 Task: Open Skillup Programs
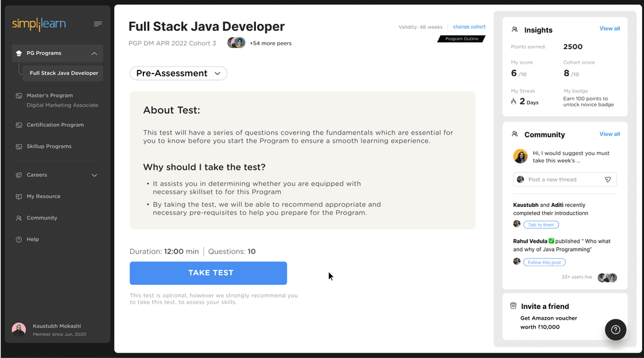tap(49, 147)
